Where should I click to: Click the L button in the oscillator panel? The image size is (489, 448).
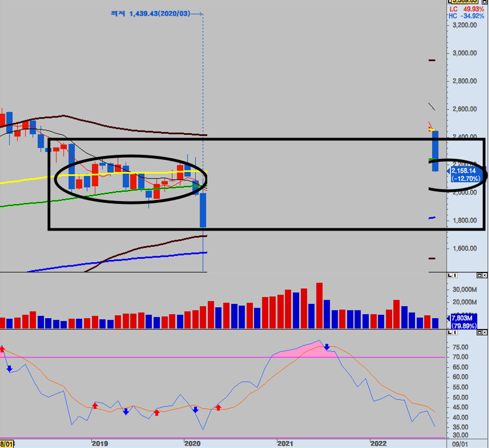tap(450, 333)
